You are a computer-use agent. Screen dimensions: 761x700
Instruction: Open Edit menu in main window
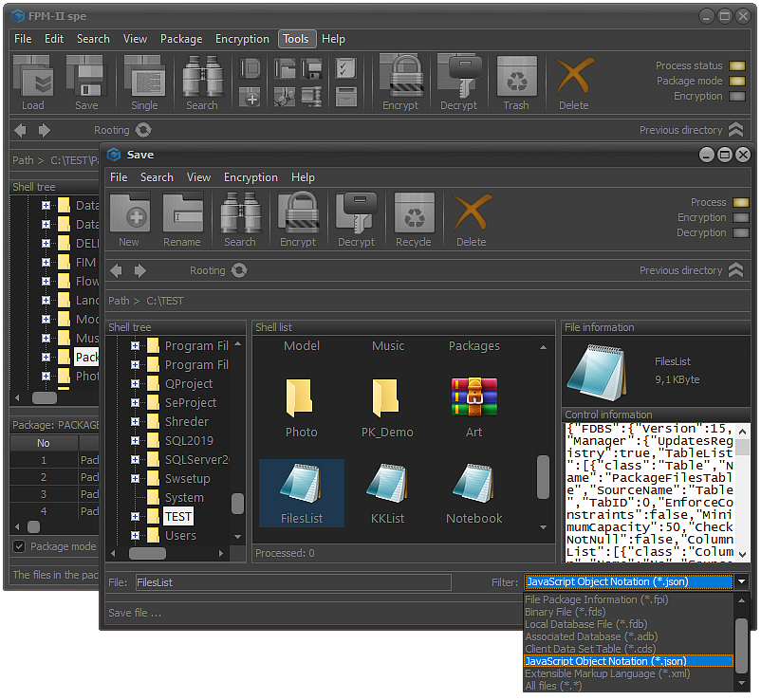(54, 39)
